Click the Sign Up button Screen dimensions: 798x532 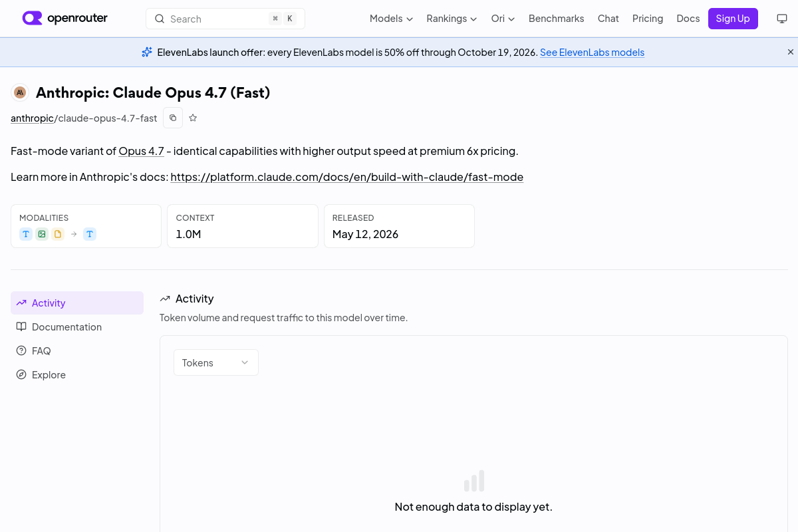(x=733, y=19)
